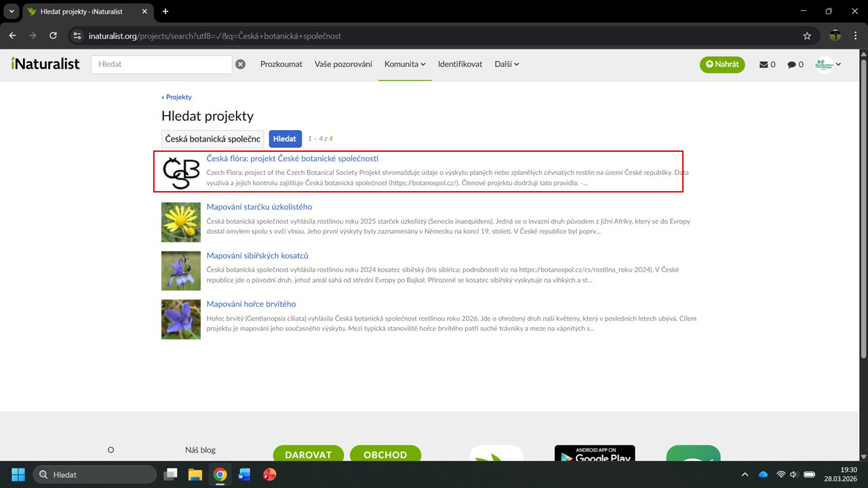Reload the page
The image size is (868, 488).
pyautogui.click(x=54, y=36)
